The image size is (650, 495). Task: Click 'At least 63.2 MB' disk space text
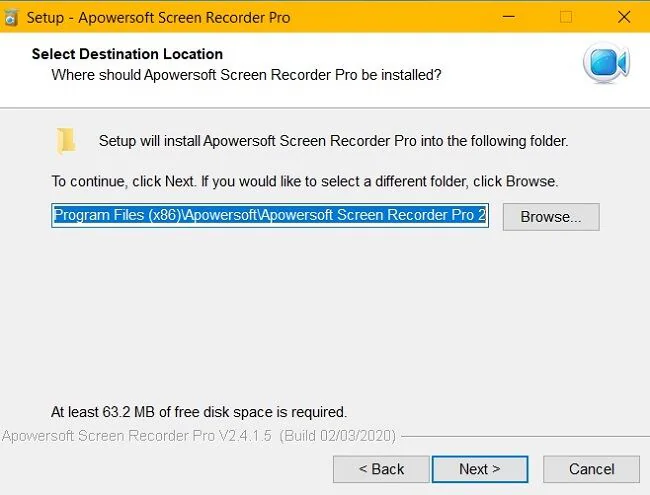pos(199,412)
